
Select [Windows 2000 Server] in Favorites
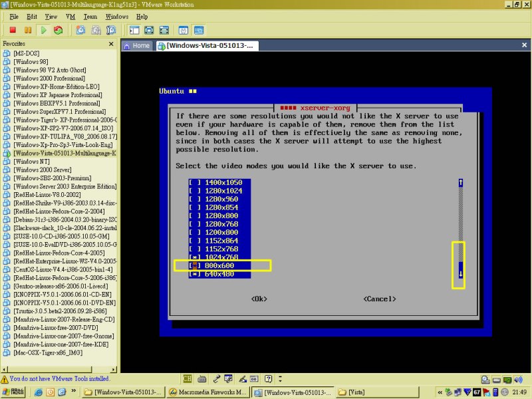pos(43,170)
